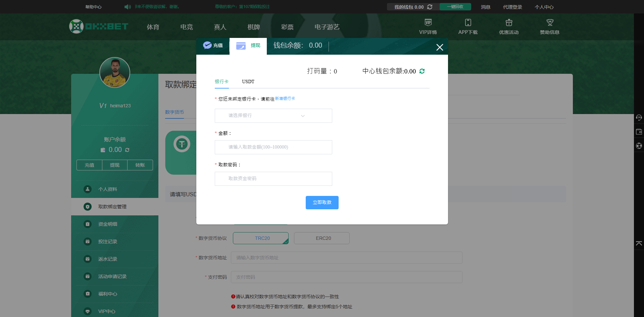Follow the 新增银行卡 link
644x317 pixels.
[x=285, y=99]
